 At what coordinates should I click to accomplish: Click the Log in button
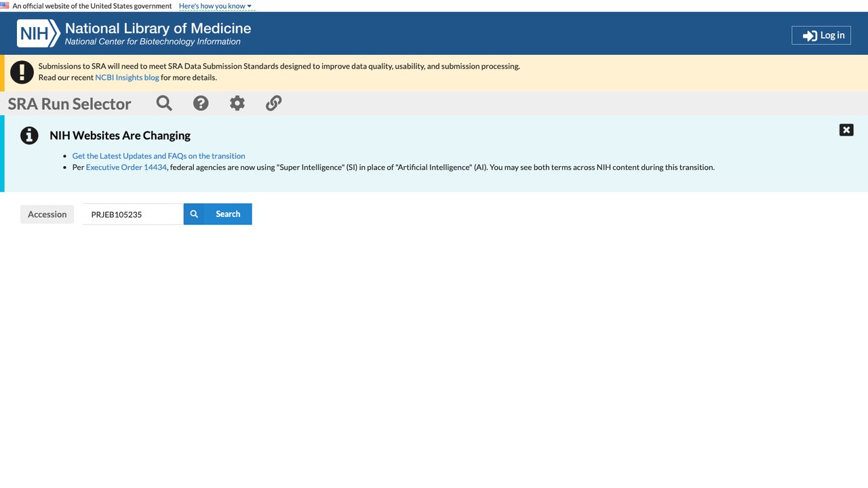pyautogui.click(x=821, y=35)
